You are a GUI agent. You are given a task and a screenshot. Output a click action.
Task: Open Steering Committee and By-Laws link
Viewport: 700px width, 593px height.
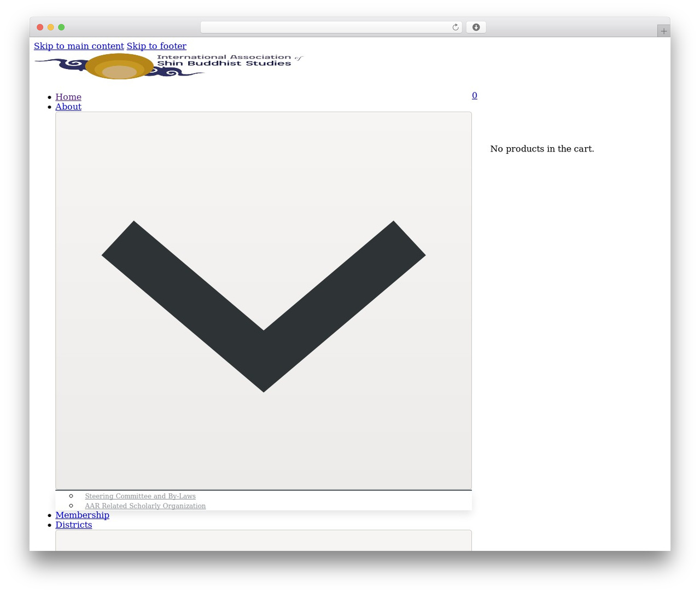[x=140, y=496]
